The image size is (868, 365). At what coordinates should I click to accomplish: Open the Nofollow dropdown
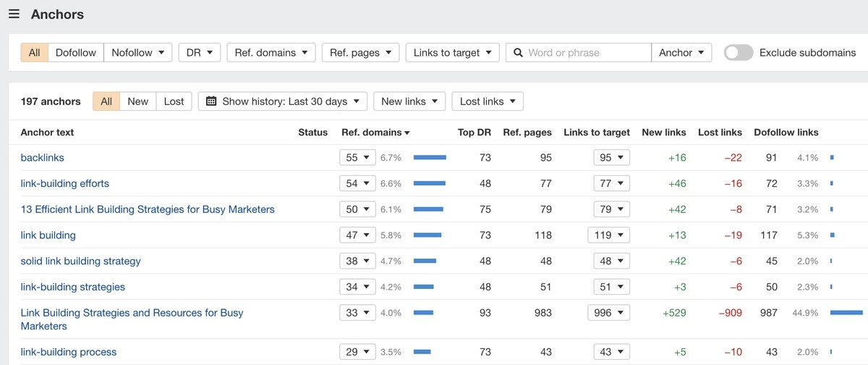(137, 53)
